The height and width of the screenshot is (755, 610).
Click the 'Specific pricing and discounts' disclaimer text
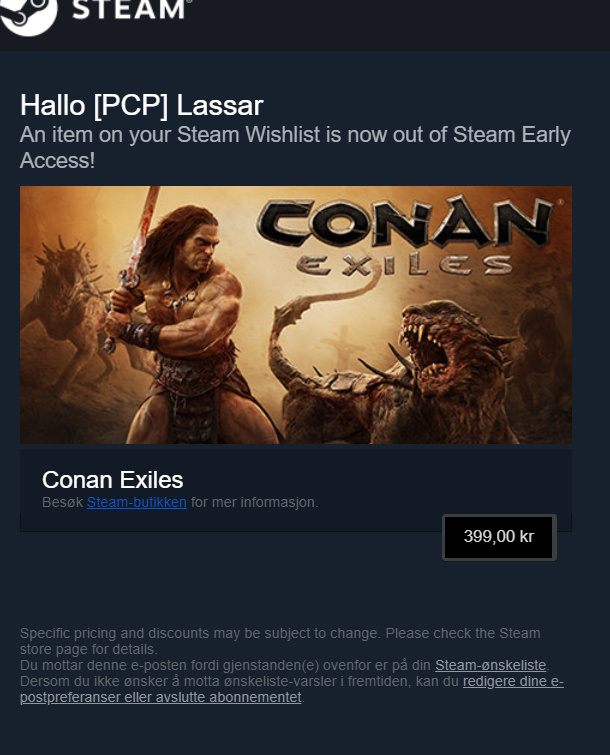[280, 641]
